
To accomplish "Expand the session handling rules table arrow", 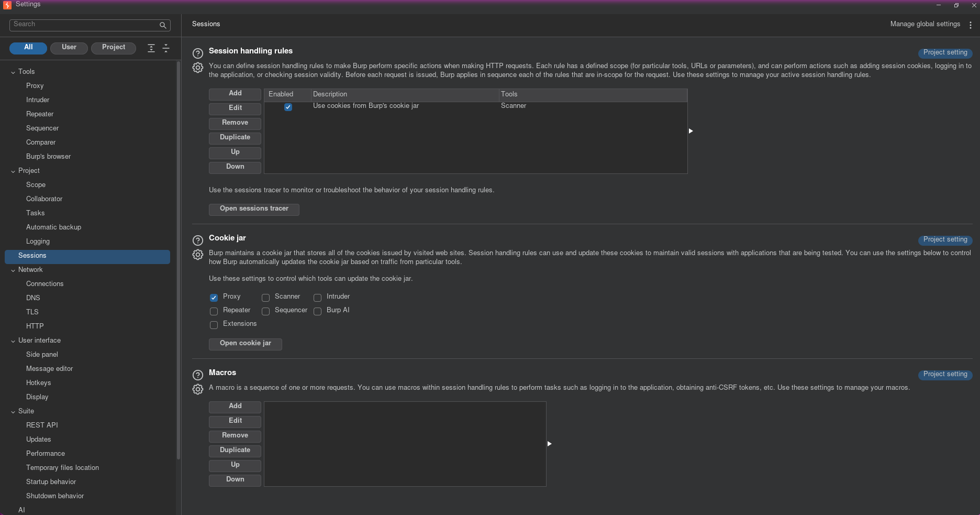I will pos(691,131).
